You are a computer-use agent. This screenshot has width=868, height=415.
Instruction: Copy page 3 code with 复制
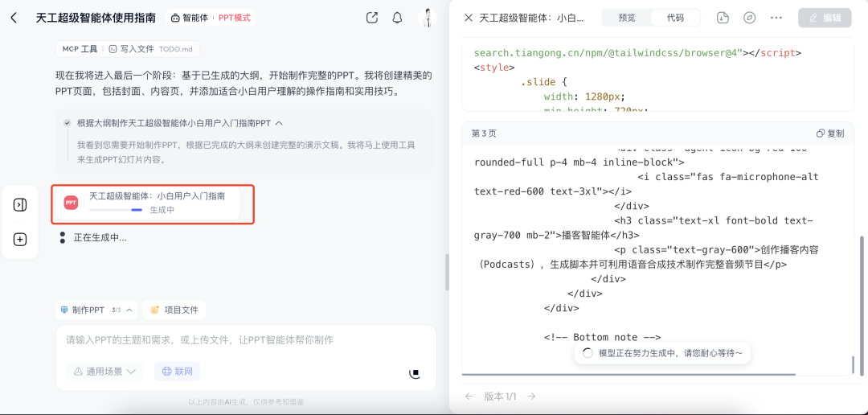click(x=830, y=134)
